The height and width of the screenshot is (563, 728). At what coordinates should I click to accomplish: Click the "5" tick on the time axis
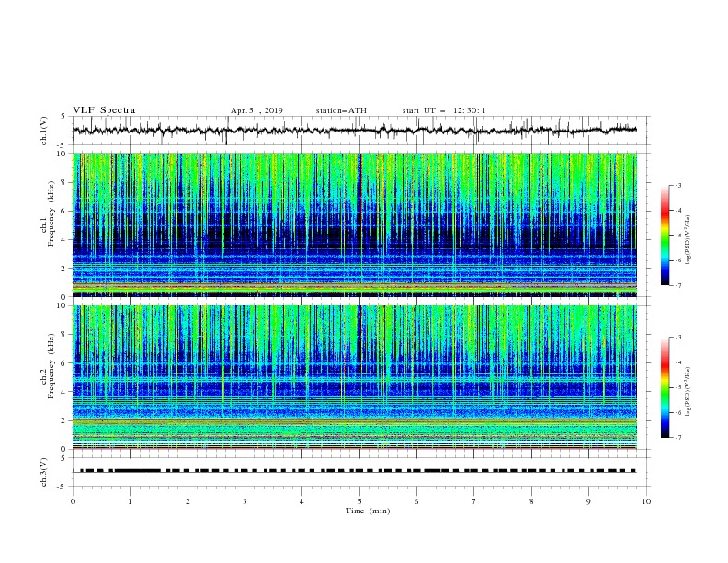pos(359,501)
